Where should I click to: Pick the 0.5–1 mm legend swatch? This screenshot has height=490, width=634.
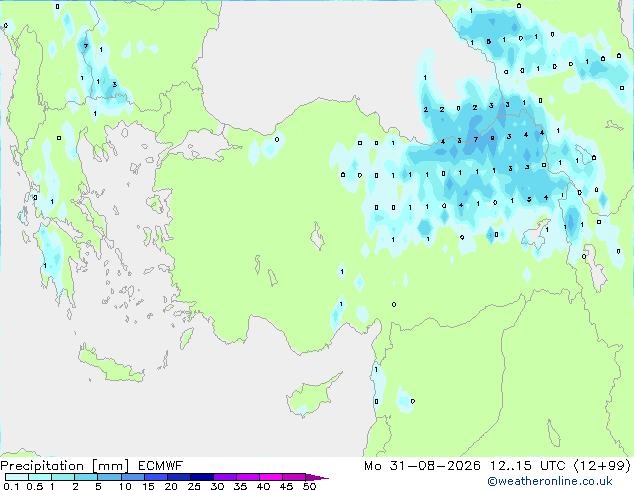click(40, 477)
